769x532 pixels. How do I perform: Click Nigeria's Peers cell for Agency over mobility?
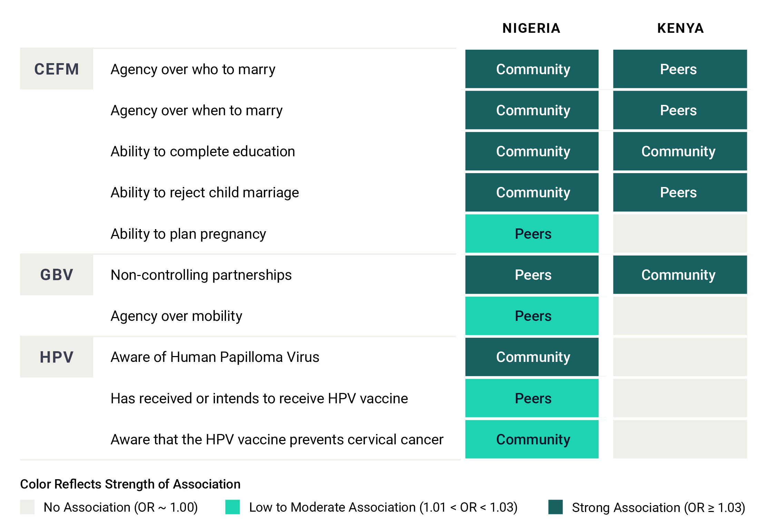pos(532,316)
